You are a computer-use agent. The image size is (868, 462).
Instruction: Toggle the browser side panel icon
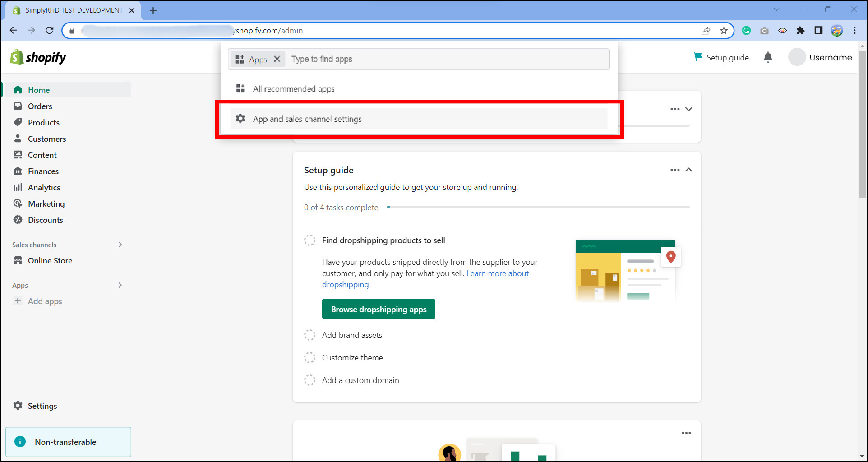[x=818, y=31]
